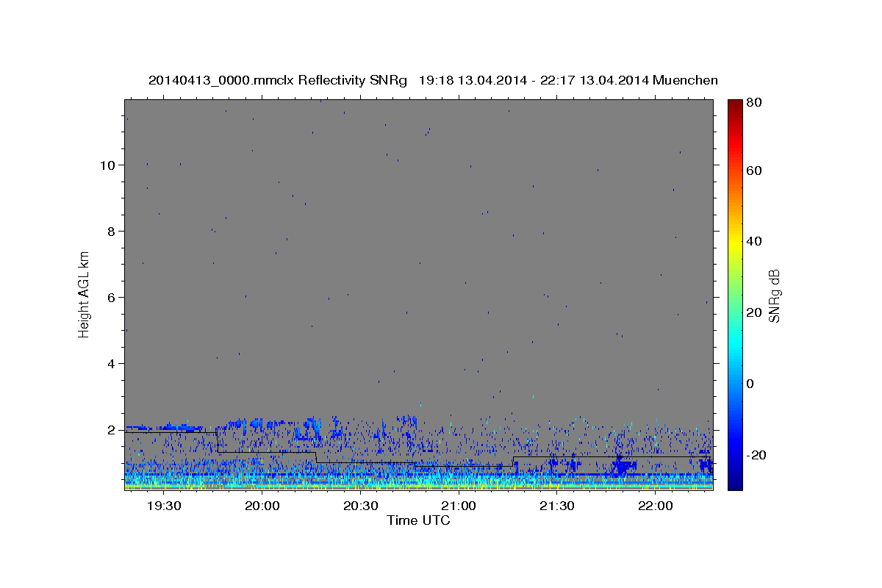Click the 20:00 time tick label
The width and height of the screenshot is (882, 588).
click(x=262, y=506)
